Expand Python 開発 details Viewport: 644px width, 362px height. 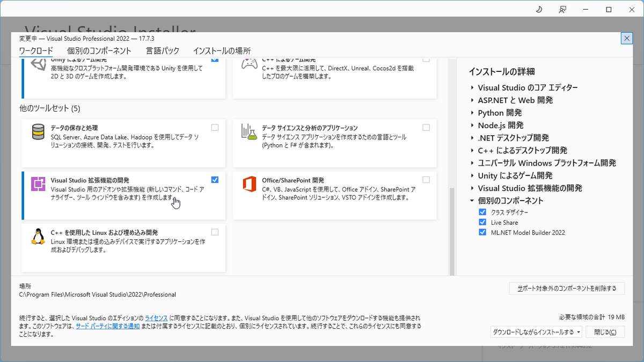(472, 113)
